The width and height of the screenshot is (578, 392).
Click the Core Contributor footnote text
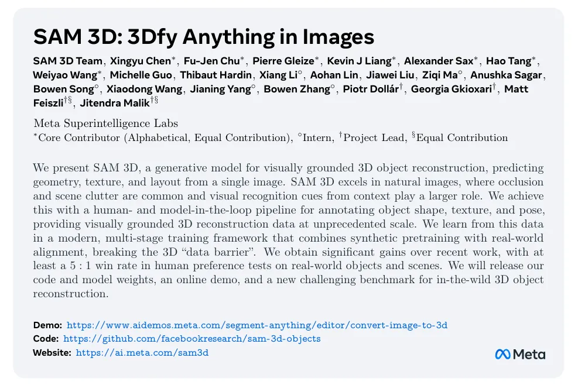click(163, 138)
